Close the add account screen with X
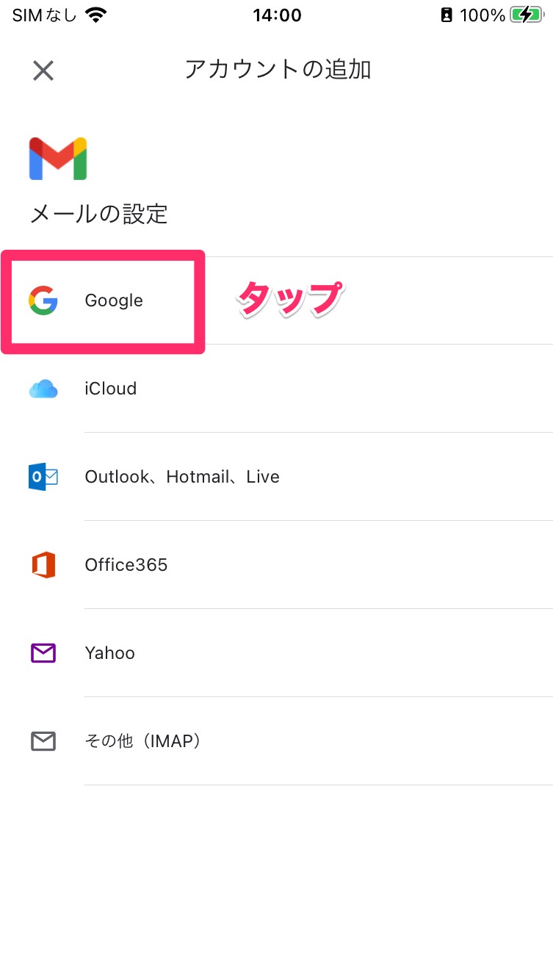 (x=43, y=71)
